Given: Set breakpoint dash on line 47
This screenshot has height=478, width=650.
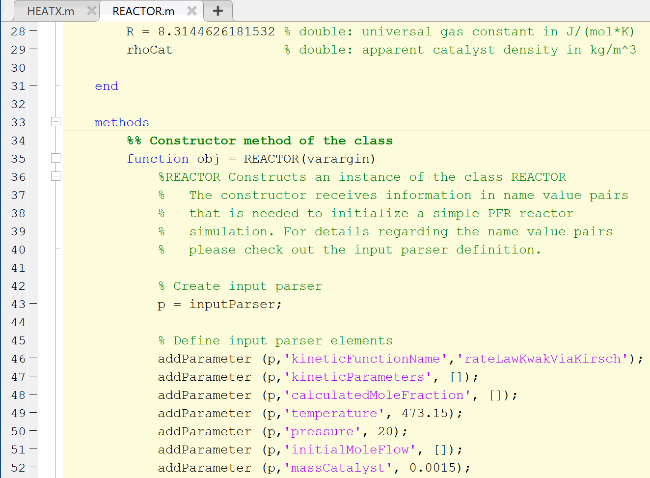Looking at the screenshot, I should pos(33,376).
